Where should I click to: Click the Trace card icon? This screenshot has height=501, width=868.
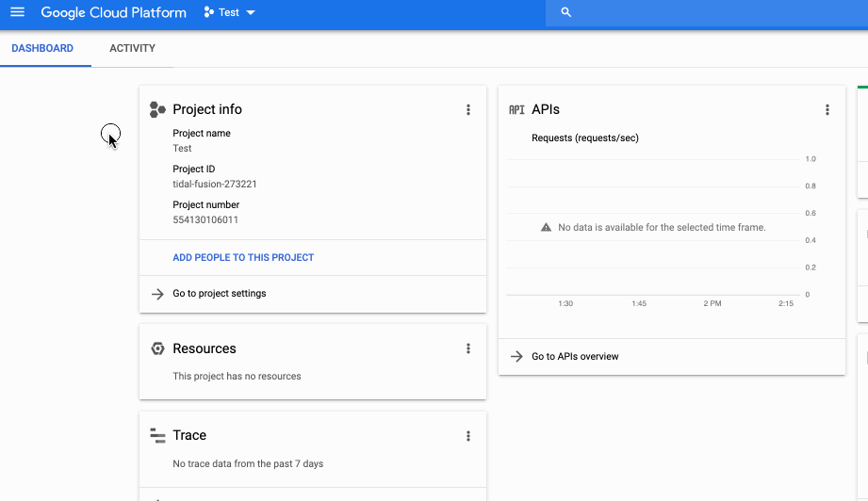tap(157, 436)
